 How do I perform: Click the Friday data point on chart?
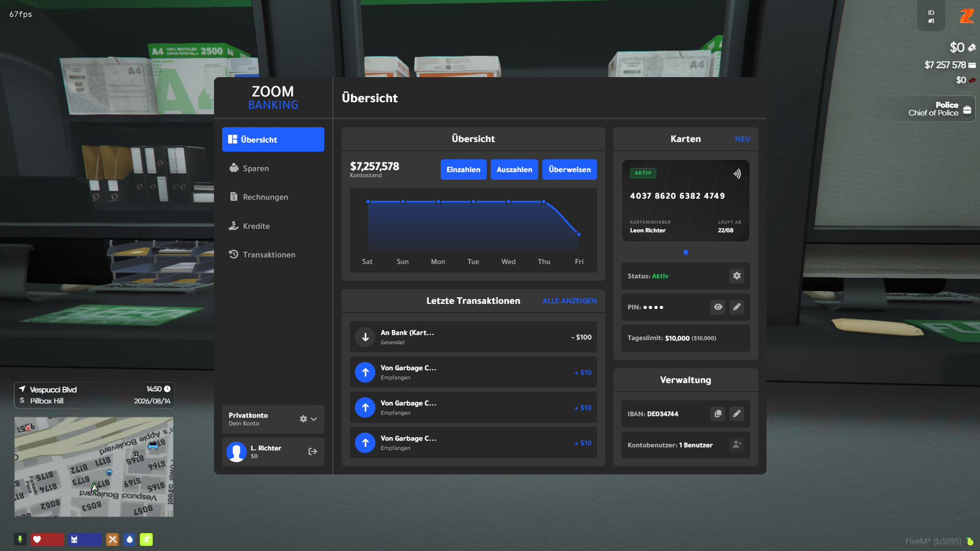(579, 234)
